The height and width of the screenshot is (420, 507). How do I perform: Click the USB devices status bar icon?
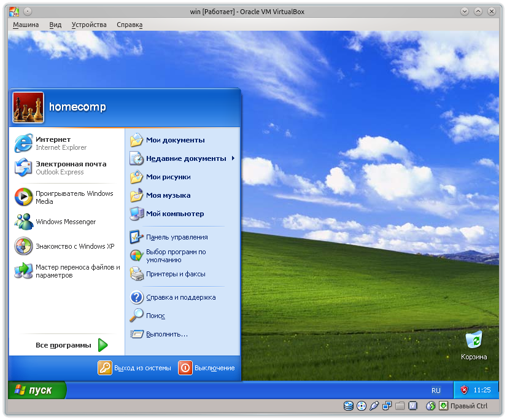click(374, 406)
